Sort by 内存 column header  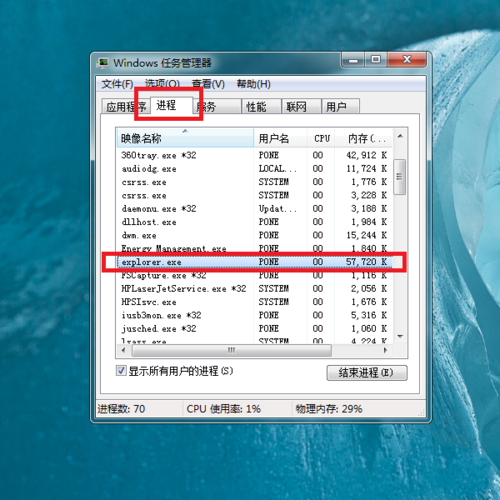364,138
